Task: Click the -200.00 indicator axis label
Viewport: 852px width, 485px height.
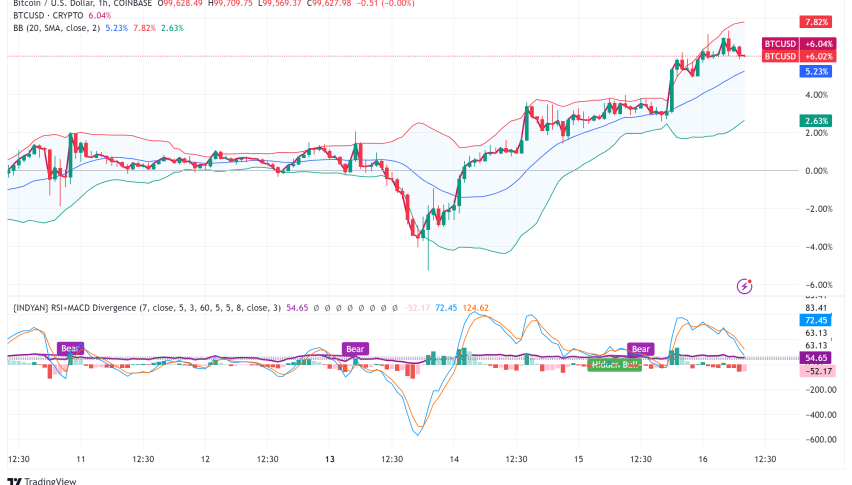Action: coord(819,389)
